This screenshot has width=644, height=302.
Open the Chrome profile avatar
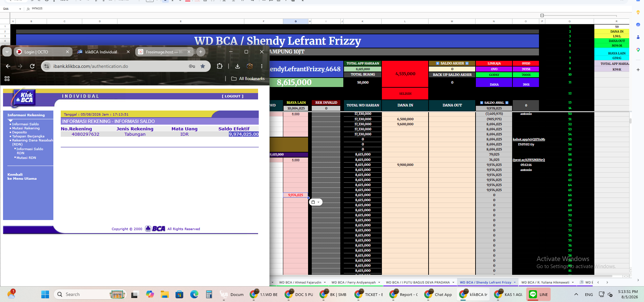pos(250,66)
